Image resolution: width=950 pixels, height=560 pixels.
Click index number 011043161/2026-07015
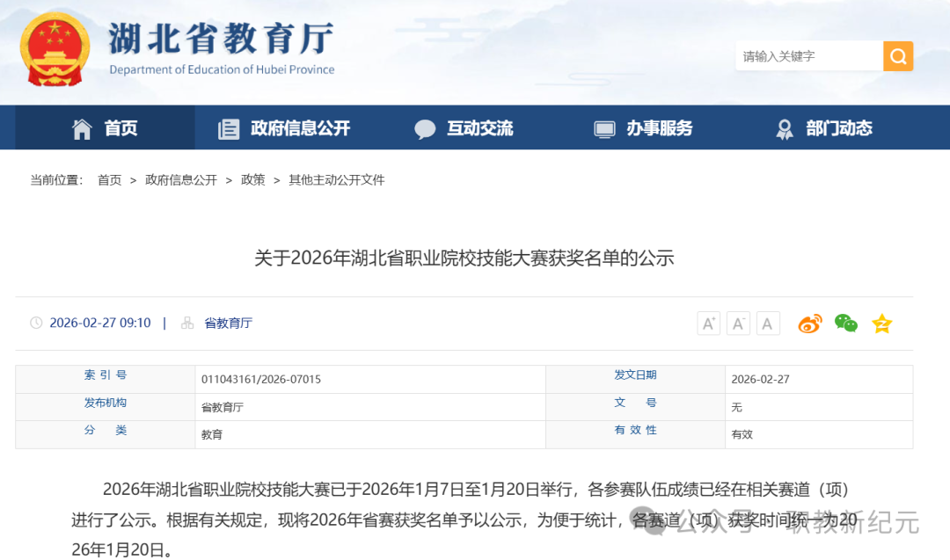point(261,379)
